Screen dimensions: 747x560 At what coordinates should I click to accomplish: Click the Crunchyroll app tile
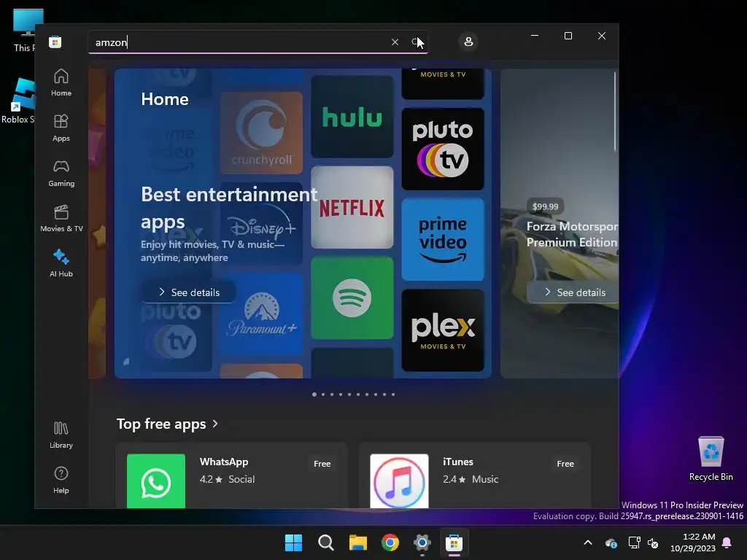point(262,133)
